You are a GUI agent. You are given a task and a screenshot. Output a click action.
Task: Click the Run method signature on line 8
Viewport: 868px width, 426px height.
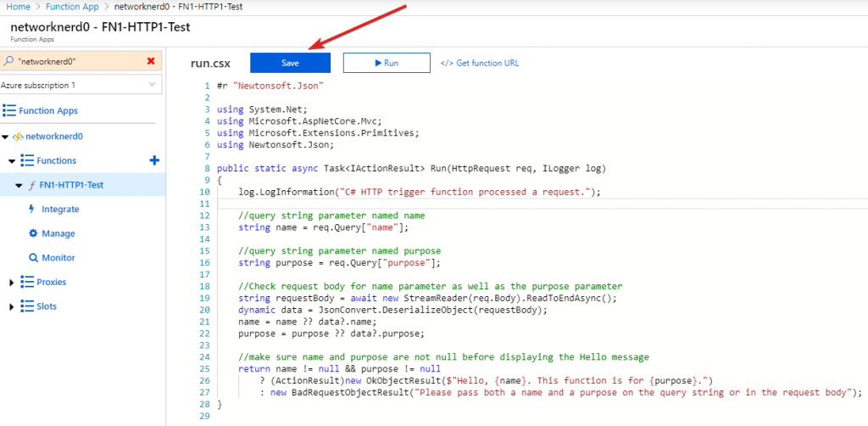[x=412, y=168]
